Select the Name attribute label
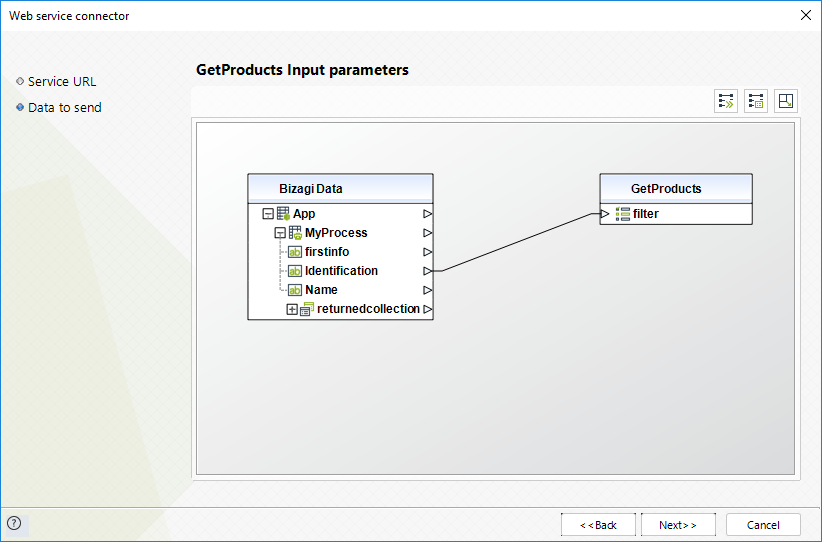This screenshot has width=822, height=542. [x=321, y=290]
